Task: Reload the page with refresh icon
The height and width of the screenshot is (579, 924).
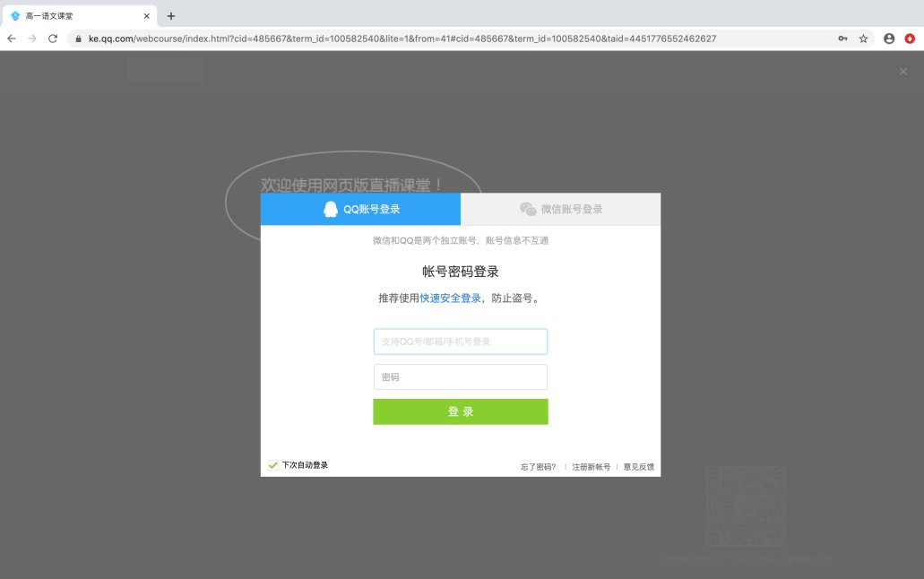Action: click(53, 39)
